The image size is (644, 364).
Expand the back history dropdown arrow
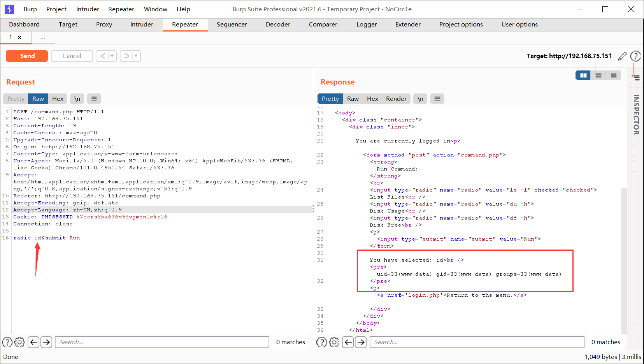point(112,56)
